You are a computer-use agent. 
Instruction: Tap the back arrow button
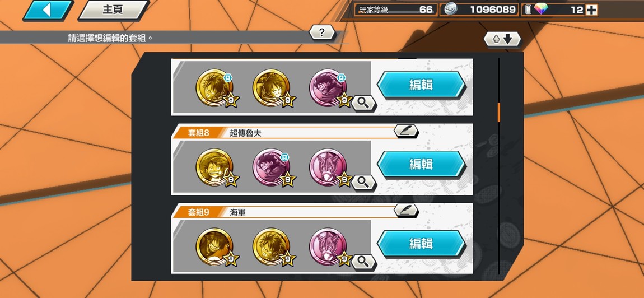click(48, 10)
